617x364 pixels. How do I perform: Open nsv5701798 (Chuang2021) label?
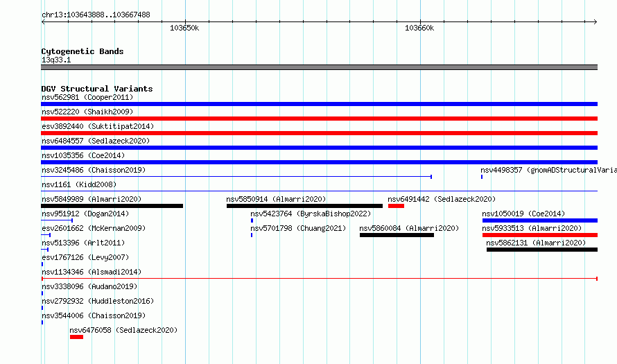pos(298,228)
